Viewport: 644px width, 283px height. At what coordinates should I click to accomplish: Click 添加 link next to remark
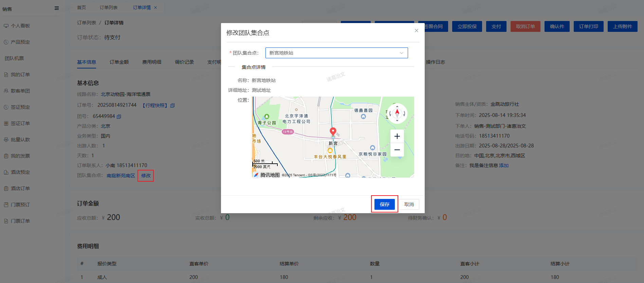(504, 165)
